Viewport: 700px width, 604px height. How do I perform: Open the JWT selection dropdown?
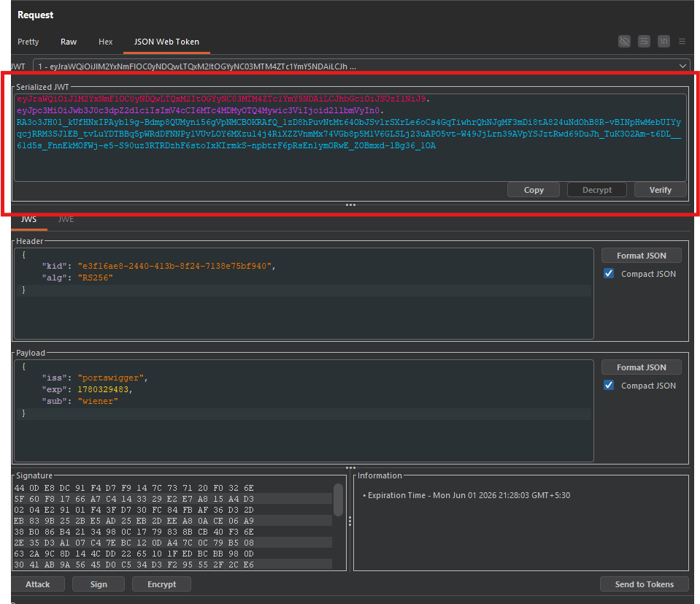(x=361, y=66)
